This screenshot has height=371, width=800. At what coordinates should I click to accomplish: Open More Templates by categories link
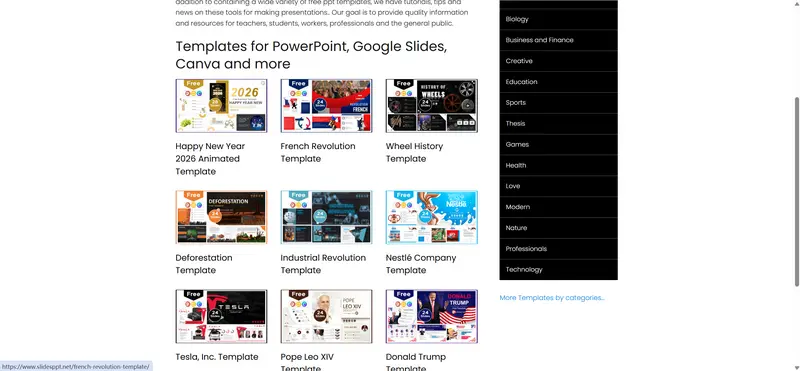click(552, 298)
